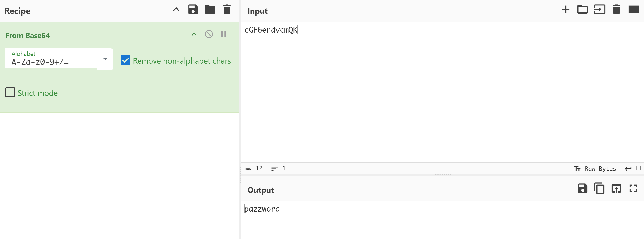Maximise the output pane
Viewport: 644px width, 239px height.
pos(633,188)
